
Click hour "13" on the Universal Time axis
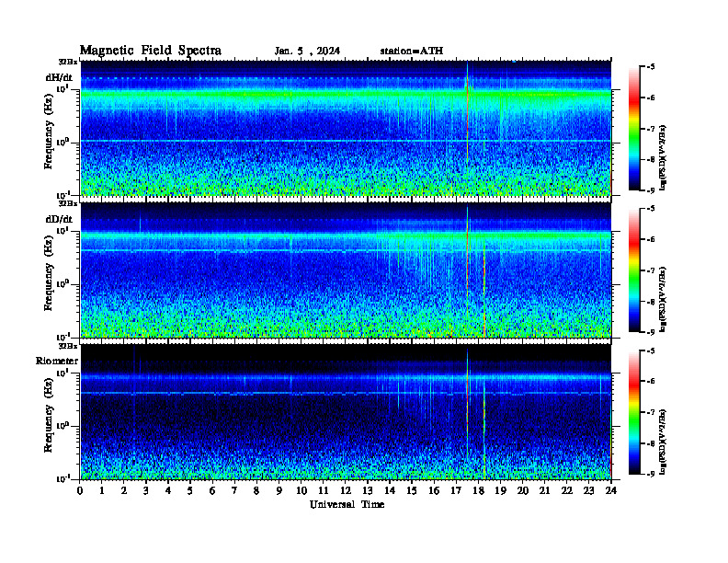(x=368, y=490)
